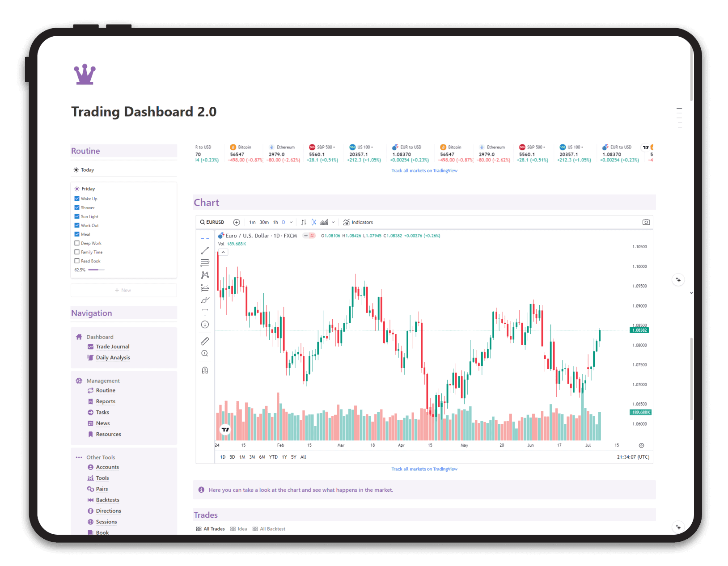This screenshot has width=728, height=566.
Task: Switch chart to bars style
Action: (304, 222)
